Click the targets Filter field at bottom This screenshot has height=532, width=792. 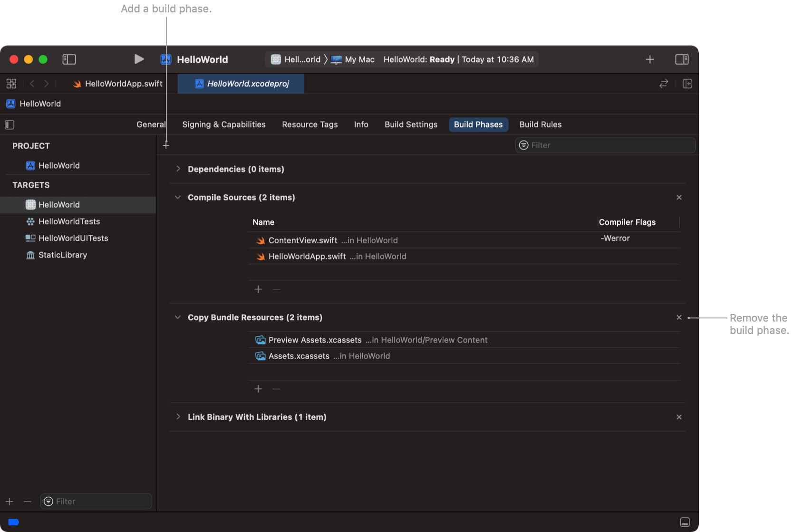[x=96, y=502]
